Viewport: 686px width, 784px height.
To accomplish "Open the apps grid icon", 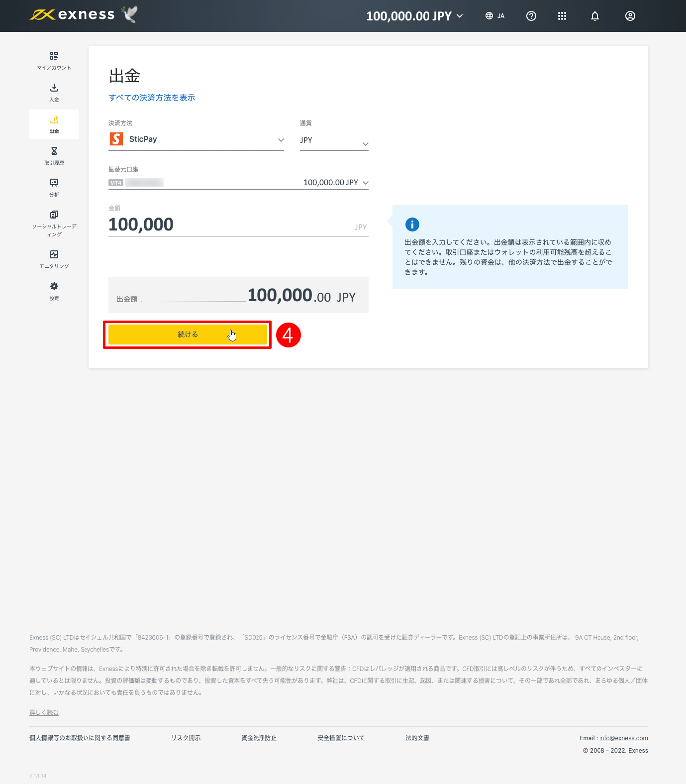I will click(562, 16).
